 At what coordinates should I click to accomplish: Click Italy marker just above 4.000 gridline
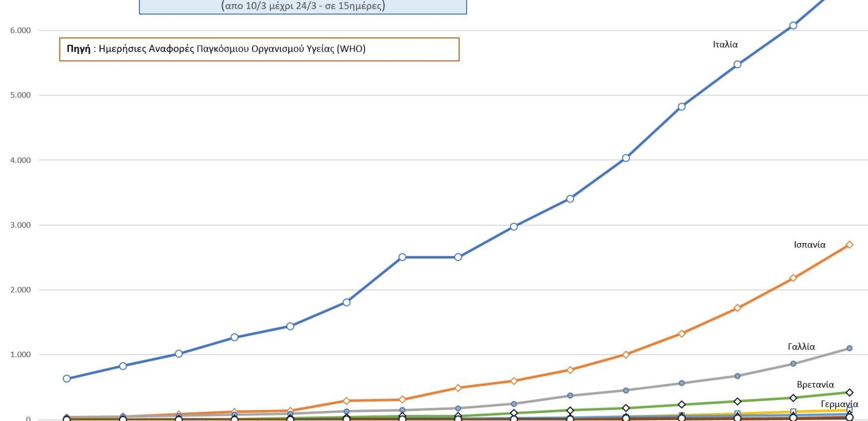pos(626,158)
